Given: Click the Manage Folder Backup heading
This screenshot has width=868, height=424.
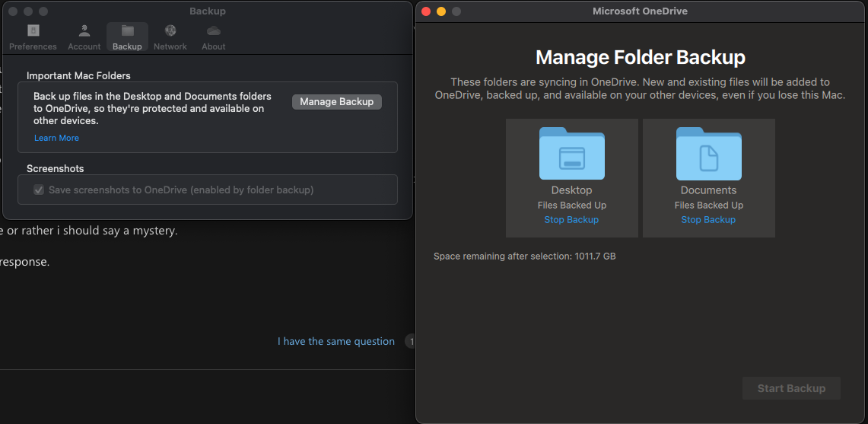Looking at the screenshot, I should click(640, 57).
